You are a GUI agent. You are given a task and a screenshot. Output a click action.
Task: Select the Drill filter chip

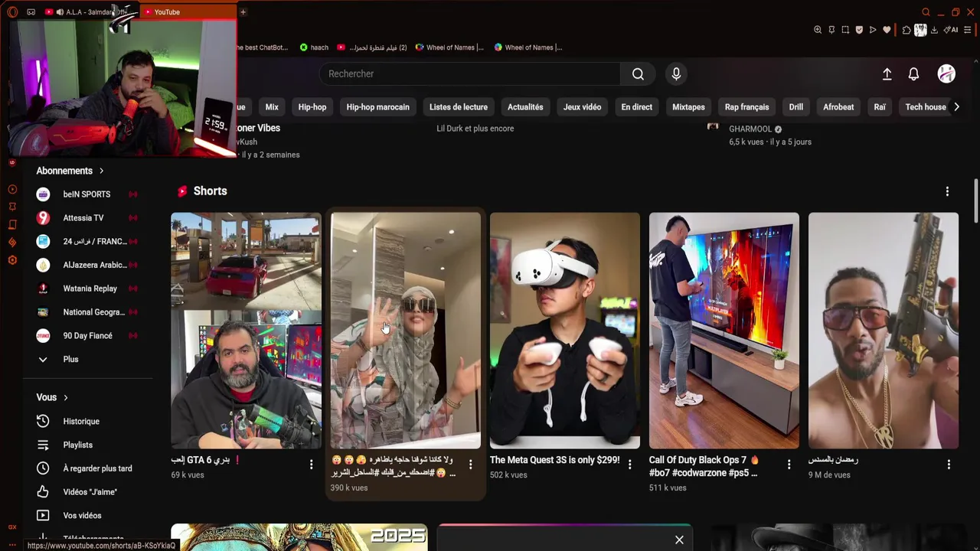(796, 107)
